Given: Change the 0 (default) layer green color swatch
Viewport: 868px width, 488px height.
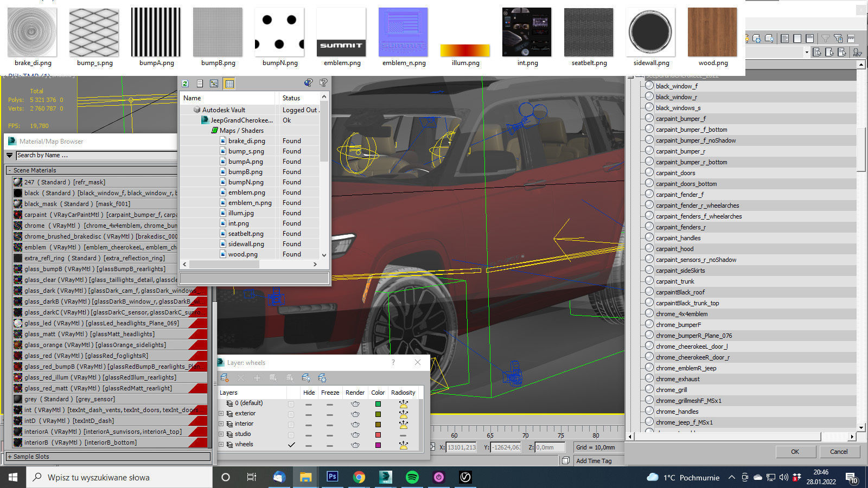Looking at the screenshot, I should point(378,404).
